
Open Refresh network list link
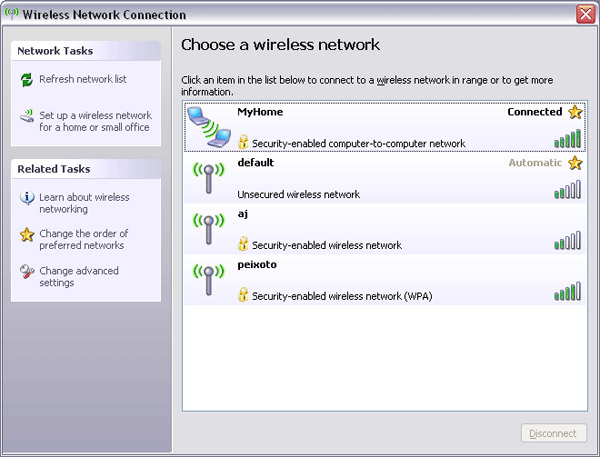(83, 79)
